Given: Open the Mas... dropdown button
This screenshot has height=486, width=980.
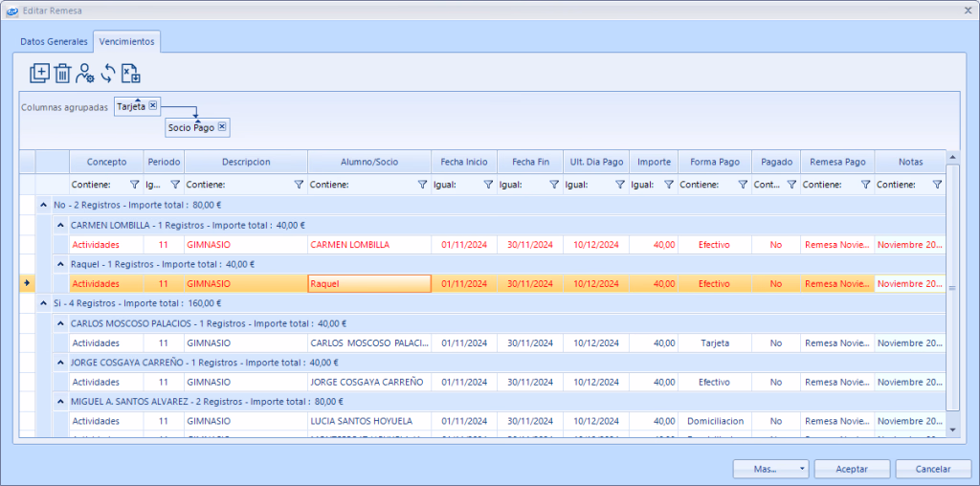Looking at the screenshot, I should point(770,469).
